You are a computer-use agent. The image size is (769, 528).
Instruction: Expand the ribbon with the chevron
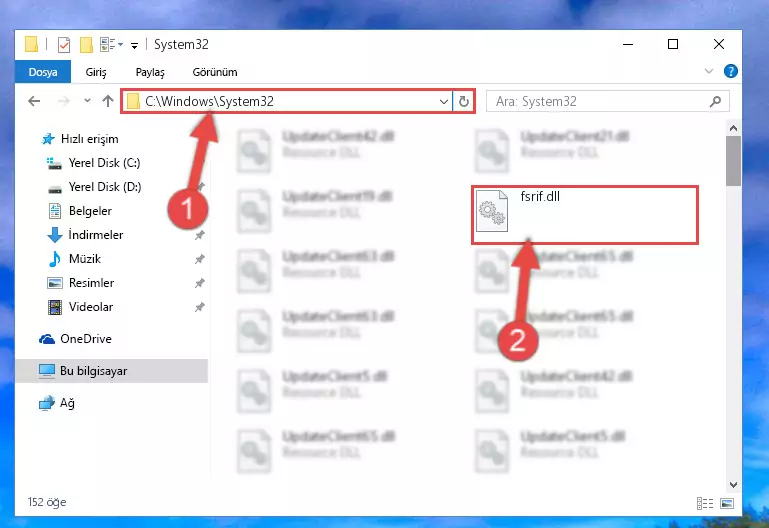click(x=709, y=71)
